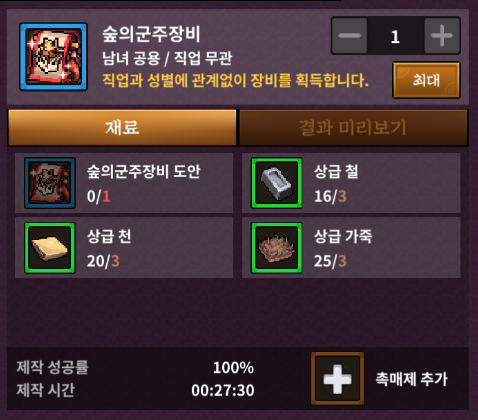Click the 상급 가죽 leather icon

[277, 248]
